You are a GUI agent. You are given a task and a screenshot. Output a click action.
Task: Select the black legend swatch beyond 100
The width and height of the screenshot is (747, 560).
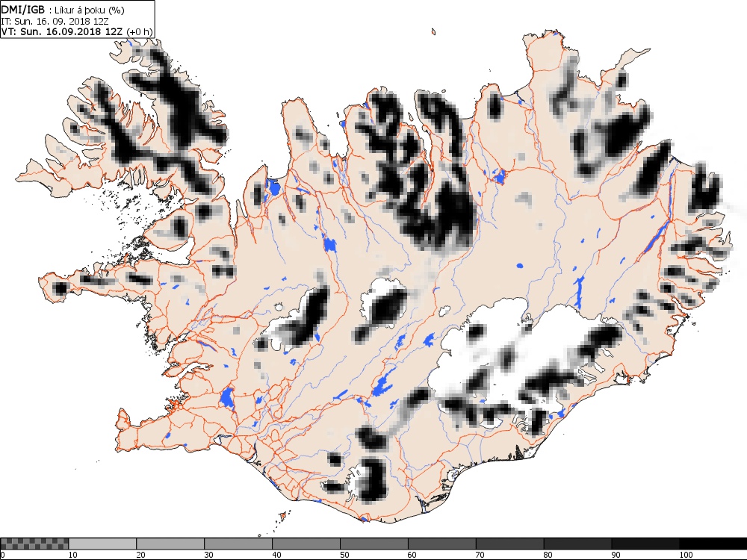tap(713, 544)
